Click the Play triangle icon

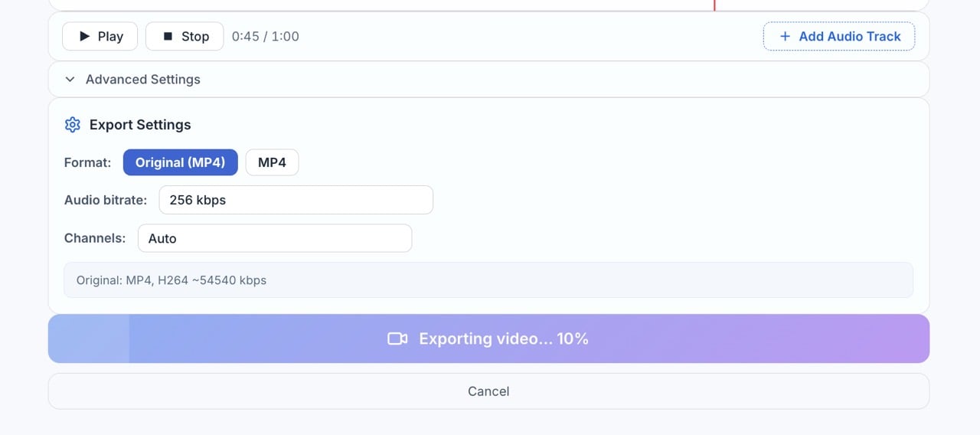click(x=85, y=36)
